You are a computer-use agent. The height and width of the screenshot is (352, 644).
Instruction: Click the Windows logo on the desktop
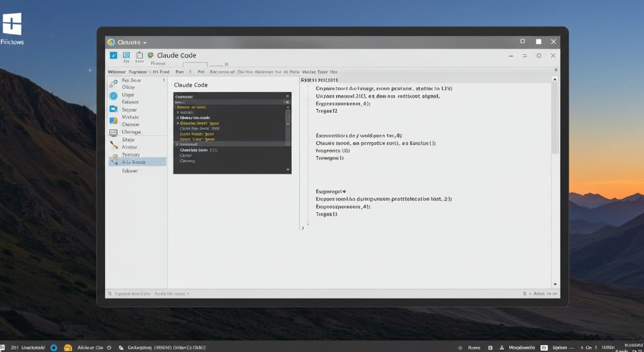click(x=12, y=25)
